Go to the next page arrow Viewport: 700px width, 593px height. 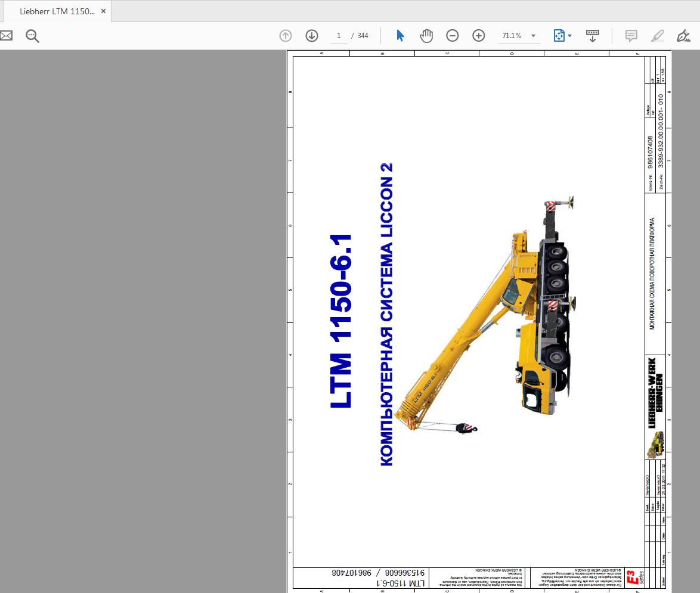click(311, 36)
